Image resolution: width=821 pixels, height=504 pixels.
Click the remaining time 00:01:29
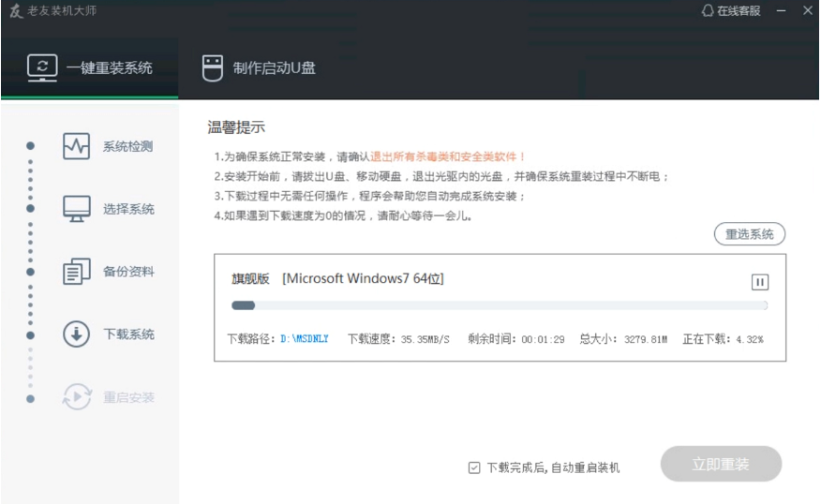(x=543, y=340)
